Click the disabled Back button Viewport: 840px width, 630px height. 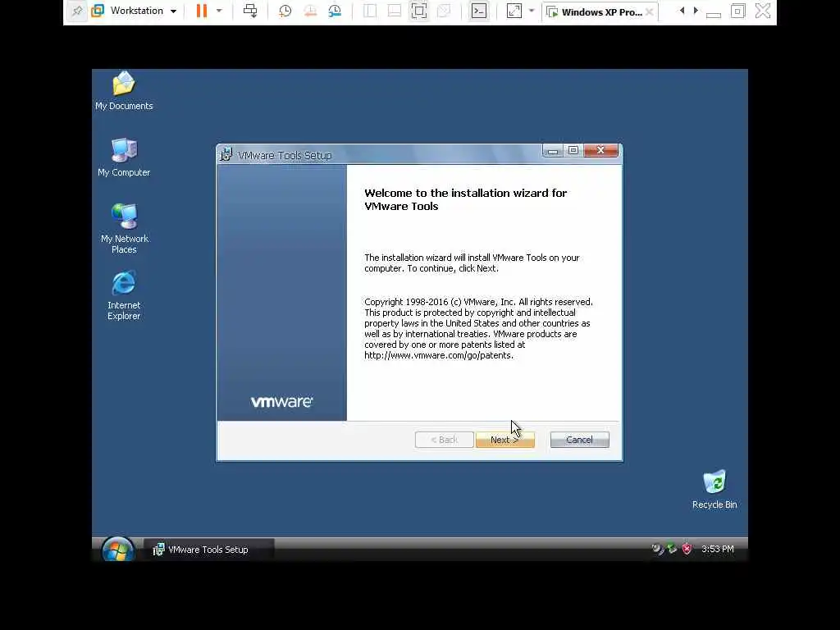[x=444, y=440]
